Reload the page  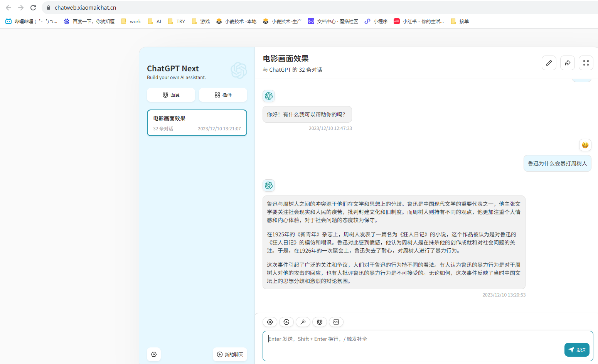[33, 8]
